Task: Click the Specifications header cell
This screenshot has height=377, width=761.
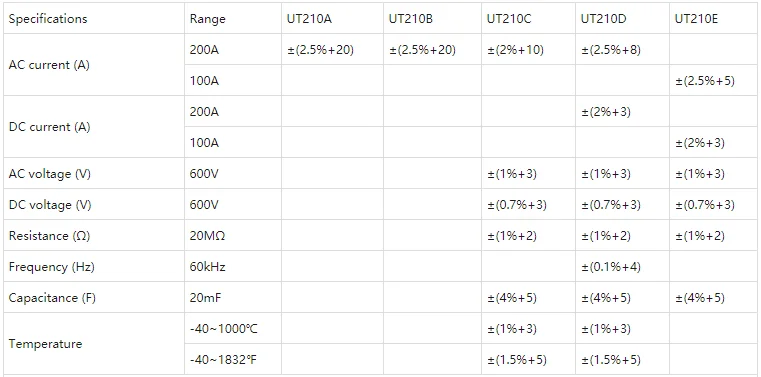Action: click(x=48, y=19)
